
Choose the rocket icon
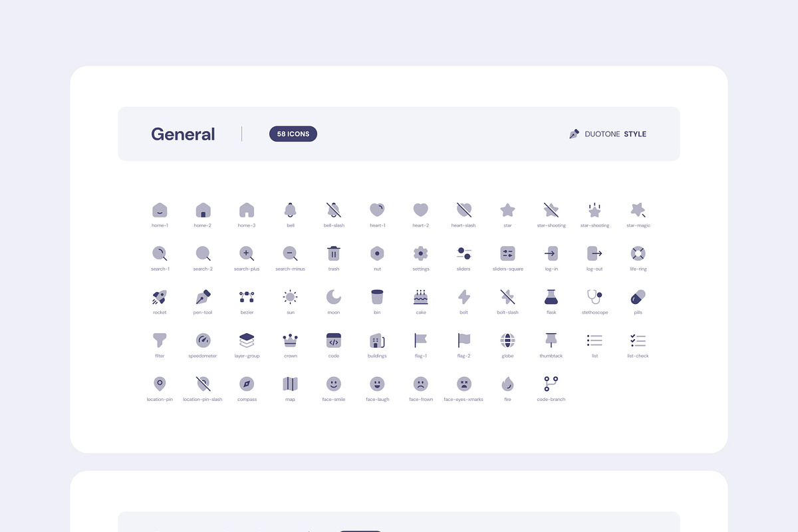(x=160, y=297)
